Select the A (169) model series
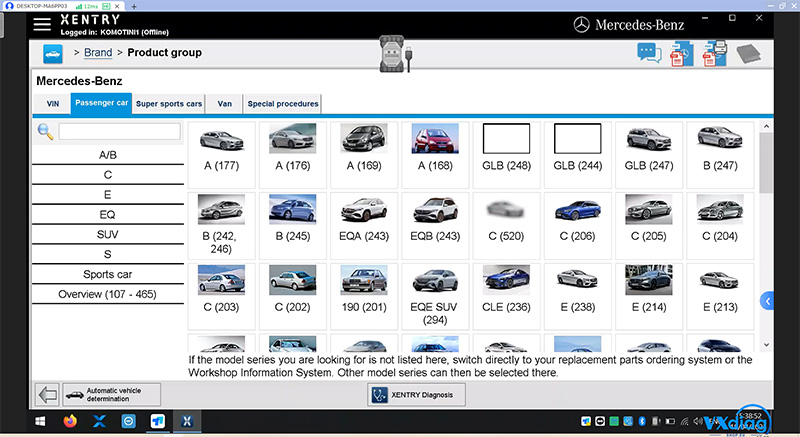This screenshot has height=437, width=800. point(364,155)
